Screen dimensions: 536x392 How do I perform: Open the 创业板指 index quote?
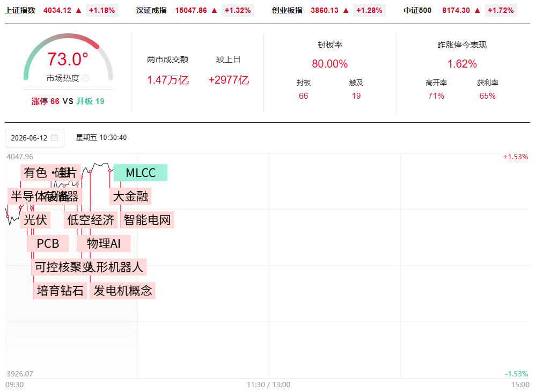287,10
